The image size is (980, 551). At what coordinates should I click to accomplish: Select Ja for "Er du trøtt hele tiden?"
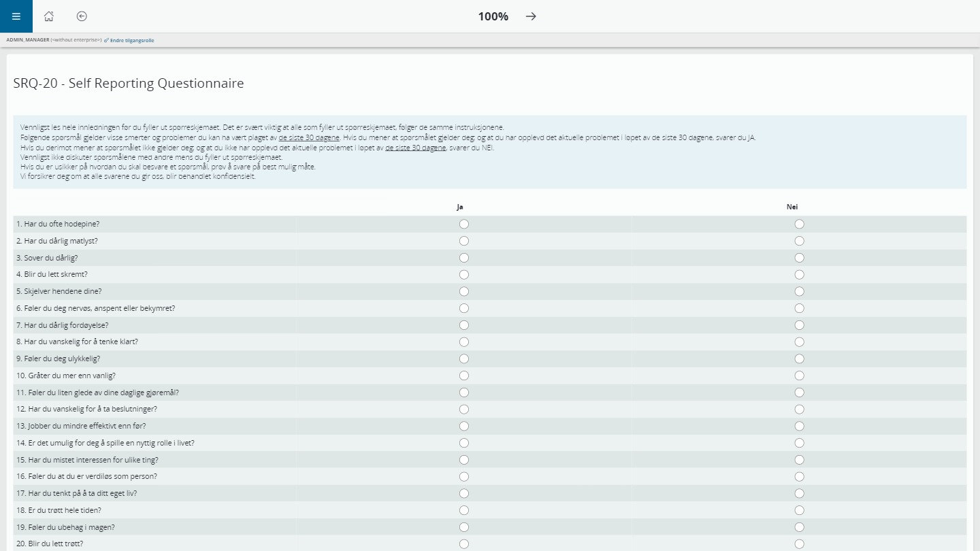pyautogui.click(x=463, y=510)
